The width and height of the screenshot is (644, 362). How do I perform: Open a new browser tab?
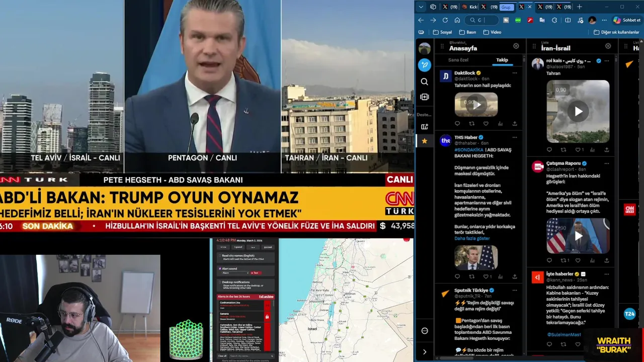pos(580,7)
